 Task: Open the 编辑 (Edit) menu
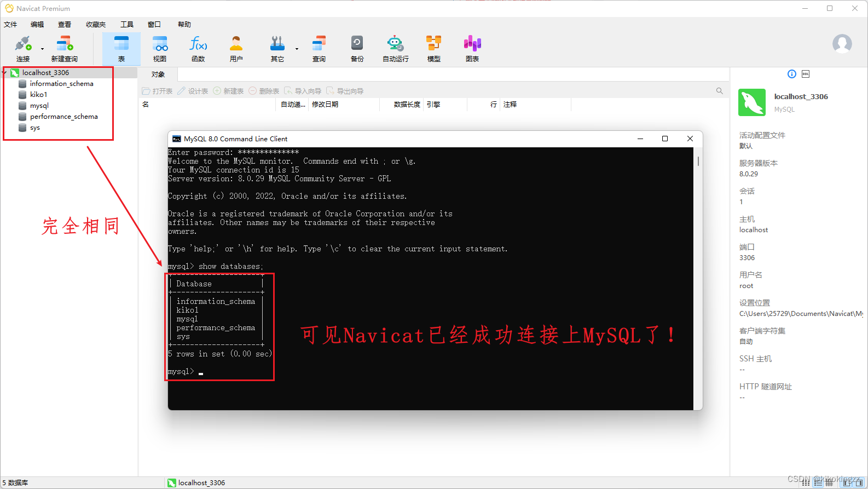37,25
